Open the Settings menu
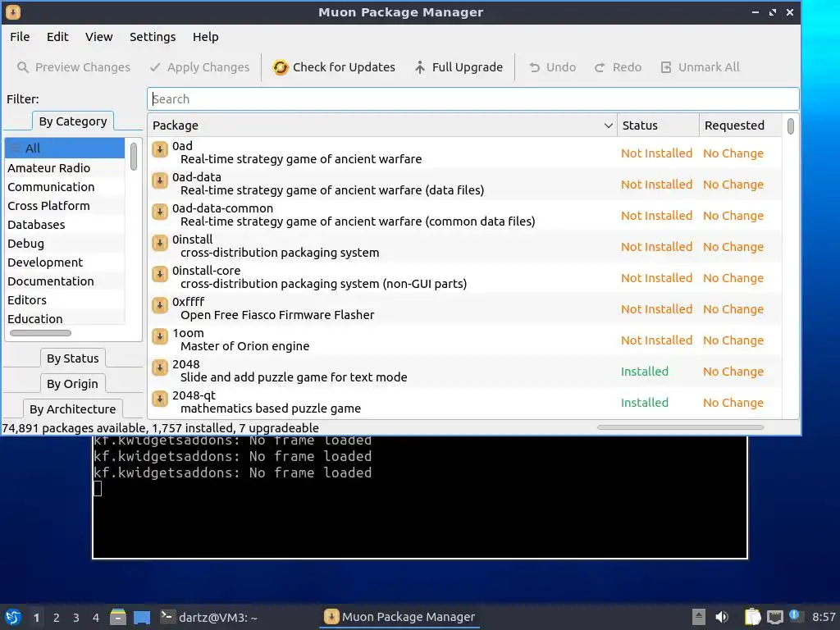The width and height of the screenshot is (840, 630). pyautogui.click(x=153, y=37)
